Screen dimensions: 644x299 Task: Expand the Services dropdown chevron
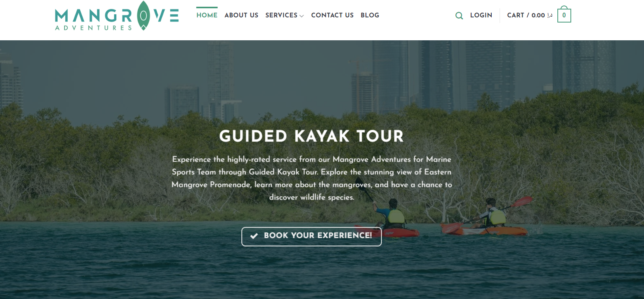pos(302,16)
